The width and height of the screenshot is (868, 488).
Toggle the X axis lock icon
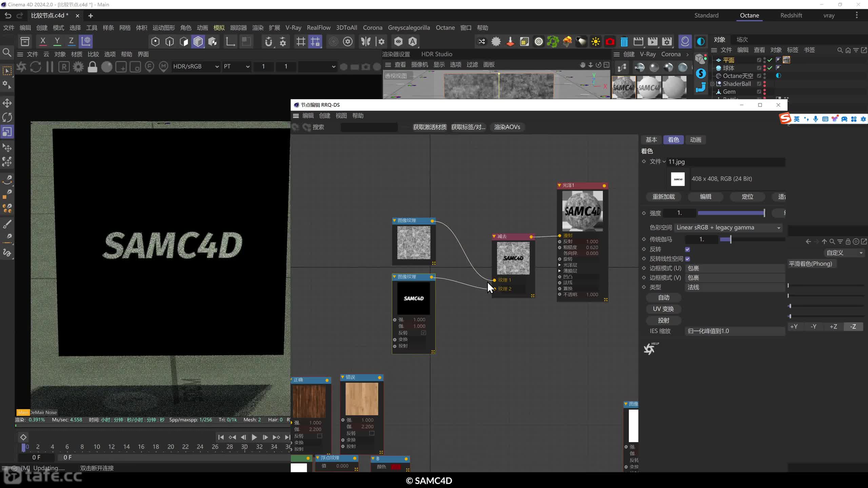click(x=43, y=41)
